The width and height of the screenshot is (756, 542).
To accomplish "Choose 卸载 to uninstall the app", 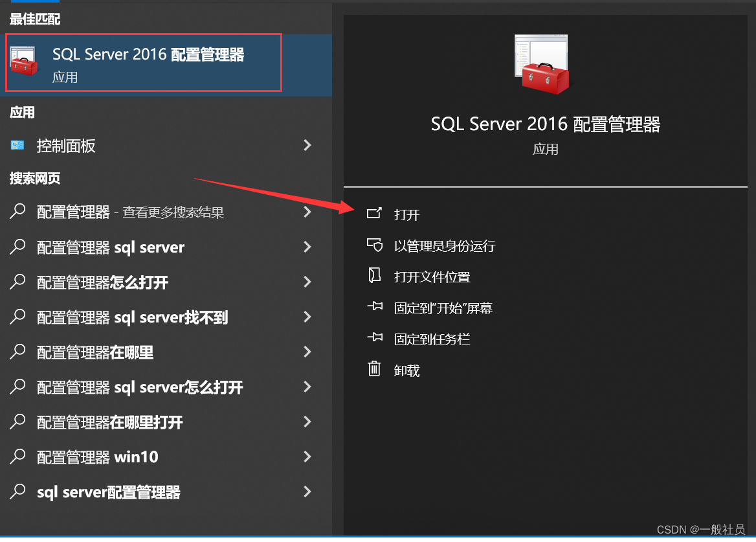I will tap(406, 370).
